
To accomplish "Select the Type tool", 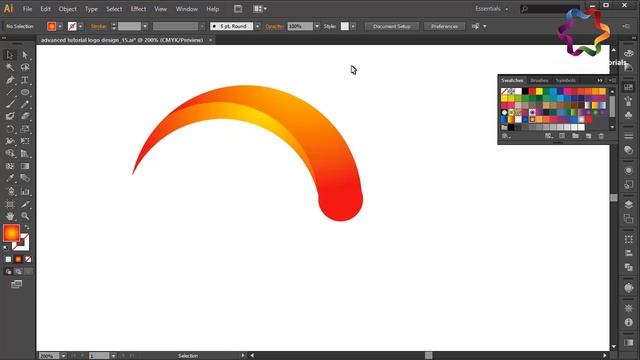I will (x=25, y=80).
